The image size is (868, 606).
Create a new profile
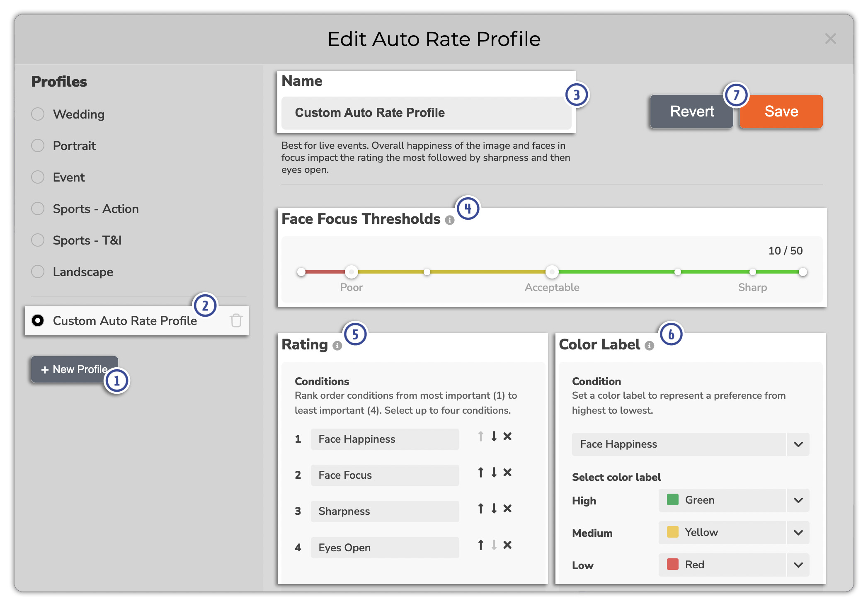click(x=74, y=369)
